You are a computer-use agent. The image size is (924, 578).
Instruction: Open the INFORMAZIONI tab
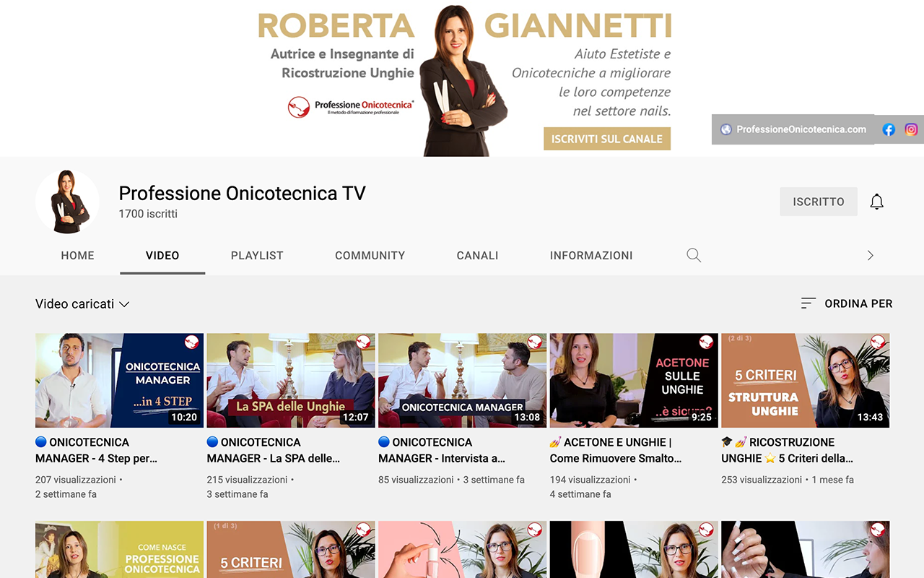tap(591, 255)
